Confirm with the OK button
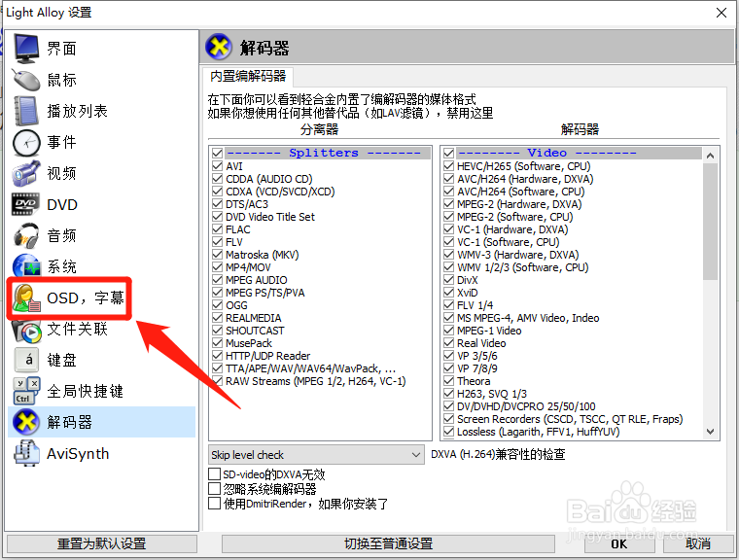This screenshot has height=560, width=739. click(619, 543)
